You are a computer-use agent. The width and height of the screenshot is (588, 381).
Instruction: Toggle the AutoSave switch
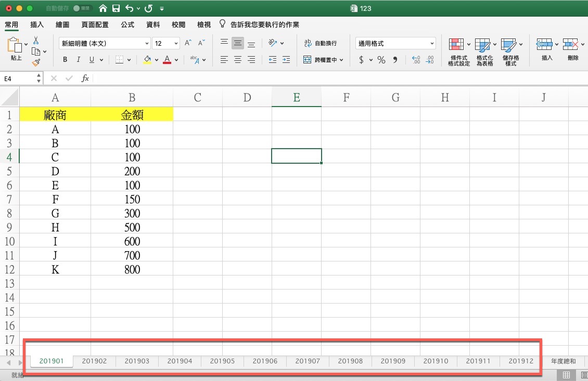82,8
